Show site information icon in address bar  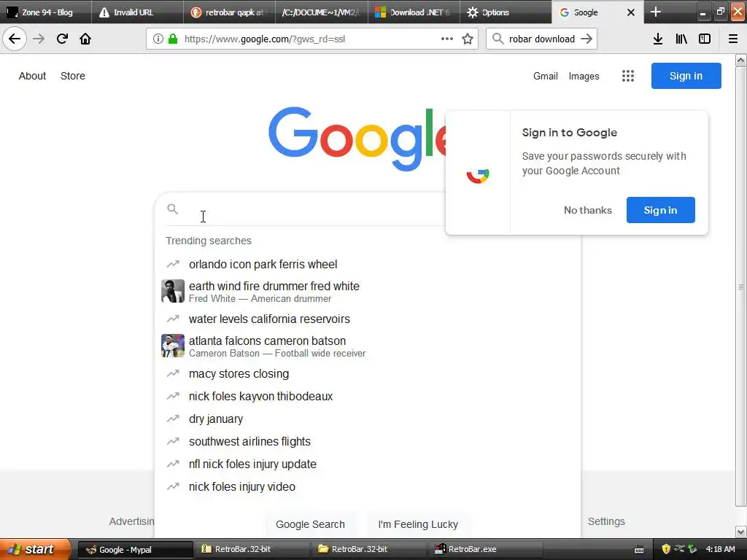point(158,39)
